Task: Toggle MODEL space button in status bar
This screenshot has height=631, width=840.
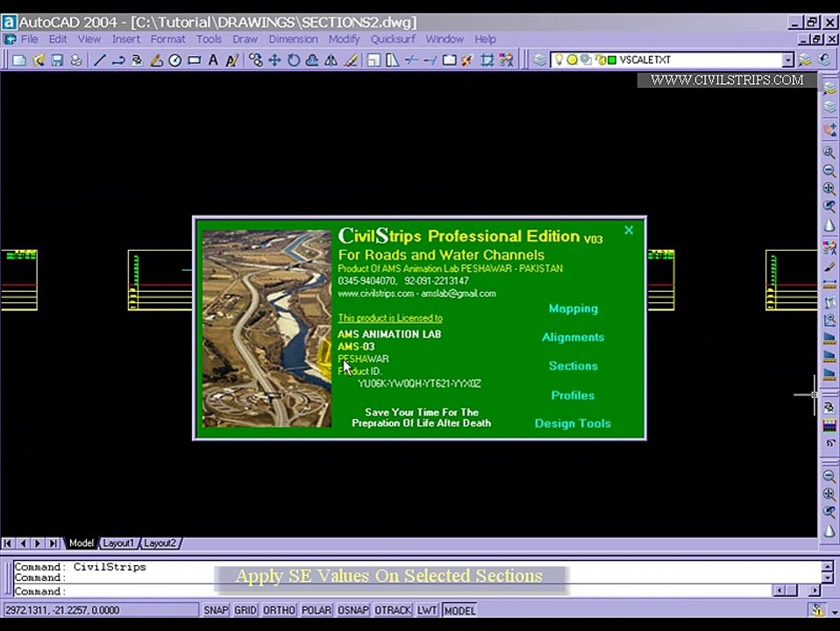Action: tap(459, 610)
